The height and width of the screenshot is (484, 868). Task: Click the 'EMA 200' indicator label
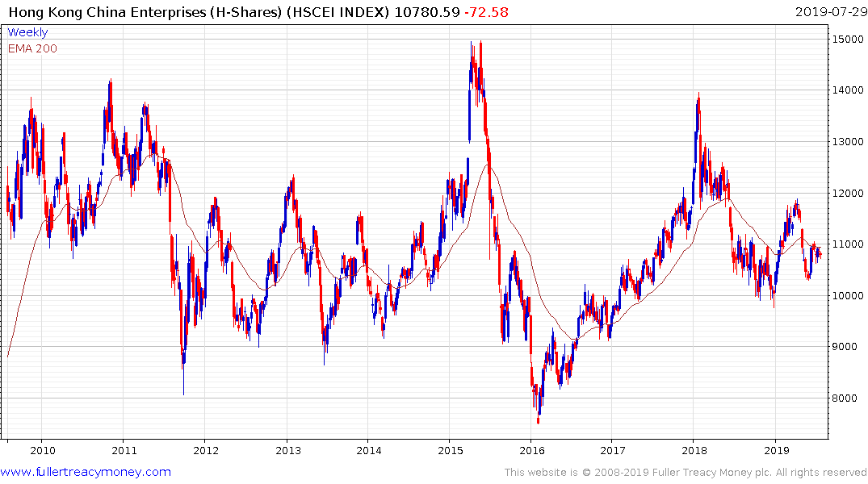[32, 48]
